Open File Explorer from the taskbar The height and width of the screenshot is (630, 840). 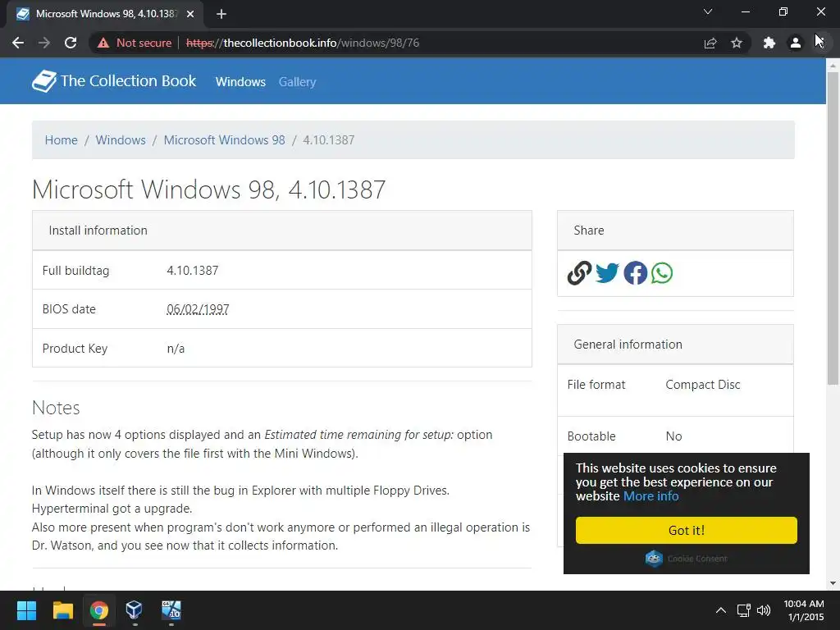point(62,610)
